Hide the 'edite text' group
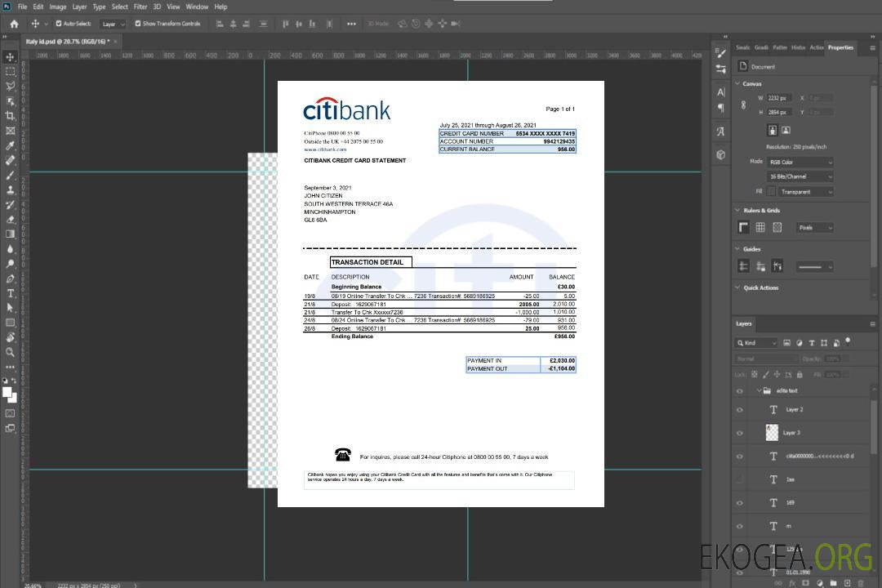The width and height of the screenshot is (882, 588). [x=740, y=391]
